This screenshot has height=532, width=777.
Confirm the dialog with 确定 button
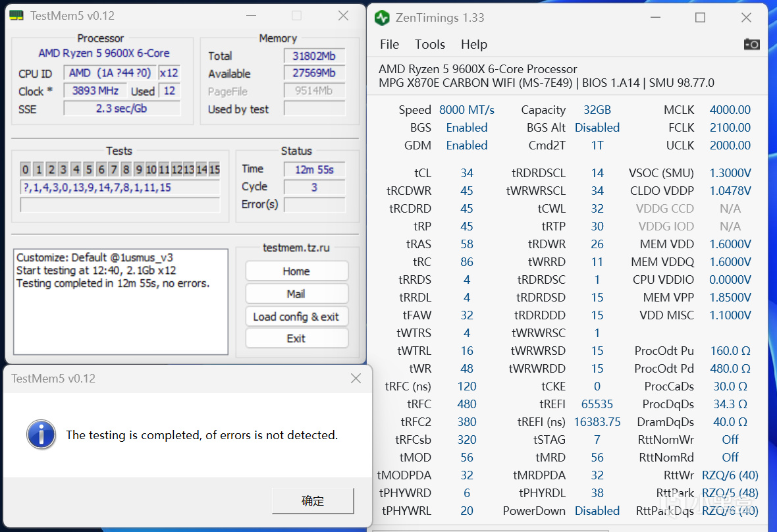pyautogui.click(x=313, y=501)
